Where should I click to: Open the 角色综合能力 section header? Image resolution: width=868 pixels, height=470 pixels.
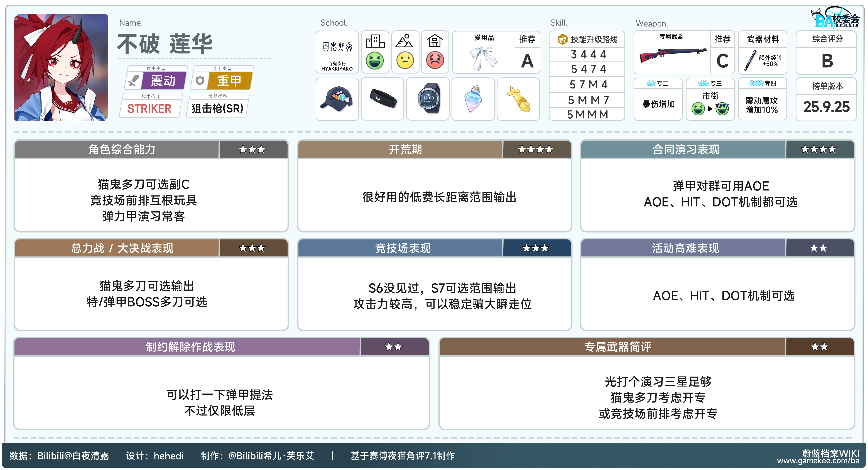pyautogui.click(x=122, y=149)
